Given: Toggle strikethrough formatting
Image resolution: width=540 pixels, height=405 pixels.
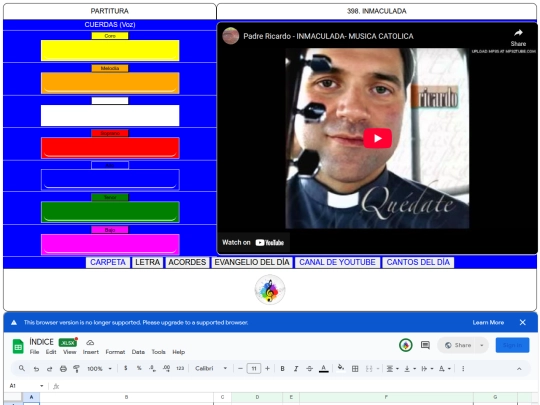Looking at the screenshot, I should [x=310, y=368].
